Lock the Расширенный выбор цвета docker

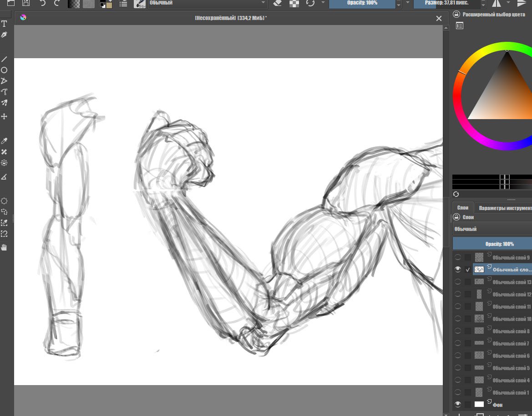[456, 14]
